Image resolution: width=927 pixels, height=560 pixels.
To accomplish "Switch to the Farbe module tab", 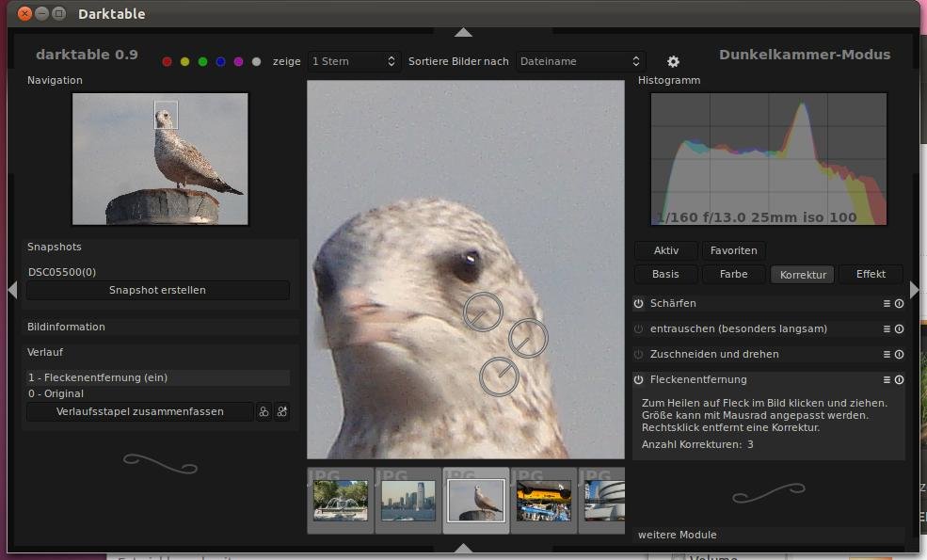I will [x=734, y=275].
